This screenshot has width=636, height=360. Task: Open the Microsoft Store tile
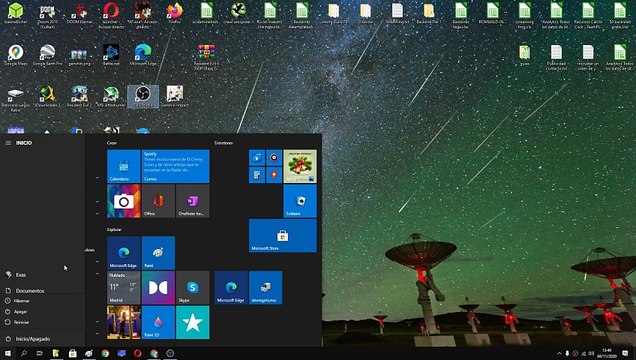point(283,236)
